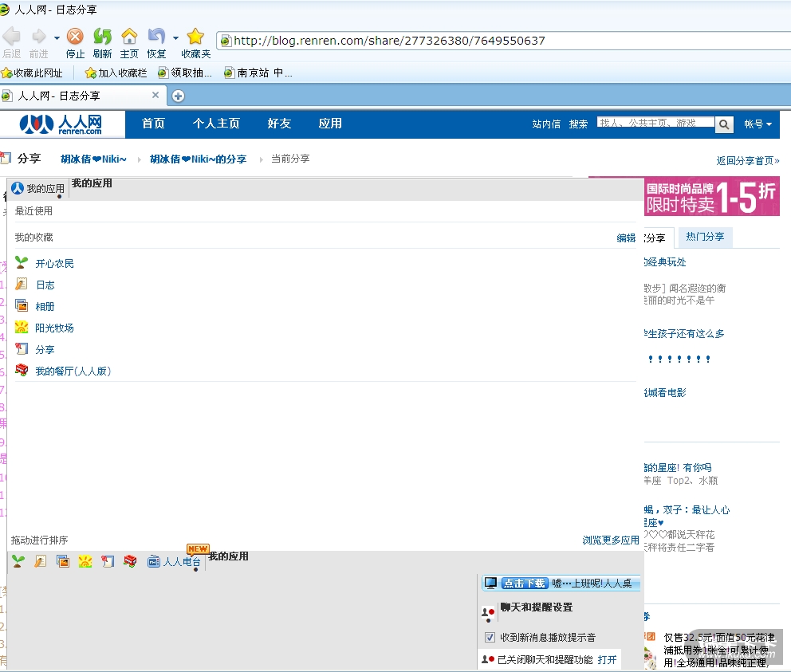Open 应用 in the navigation bar
This screenshot has width=791, height=672.
330,124
